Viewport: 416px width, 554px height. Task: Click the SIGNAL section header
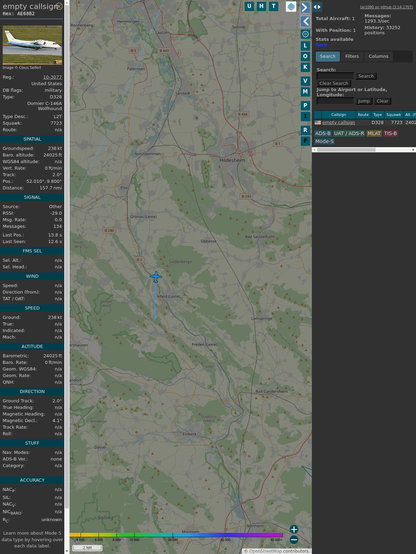point(32,198)
